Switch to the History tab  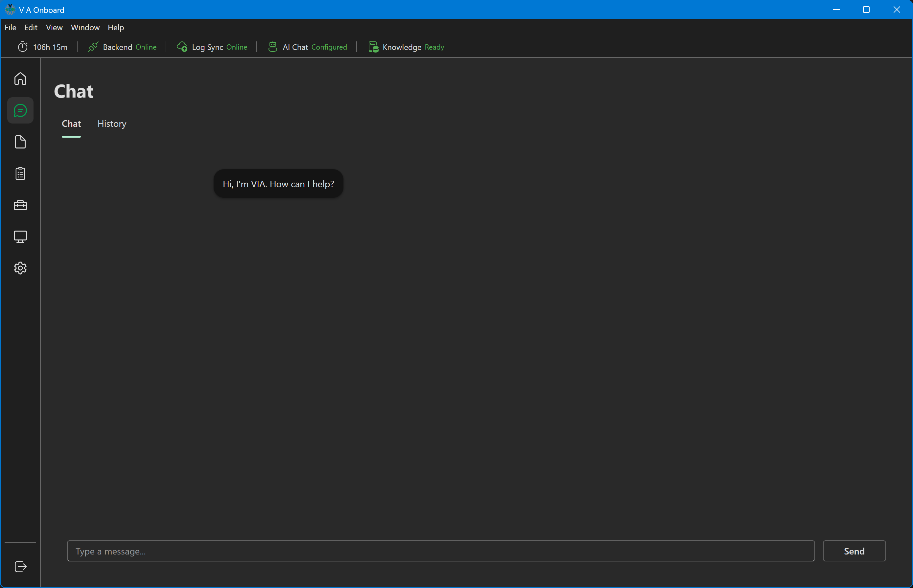112,124
